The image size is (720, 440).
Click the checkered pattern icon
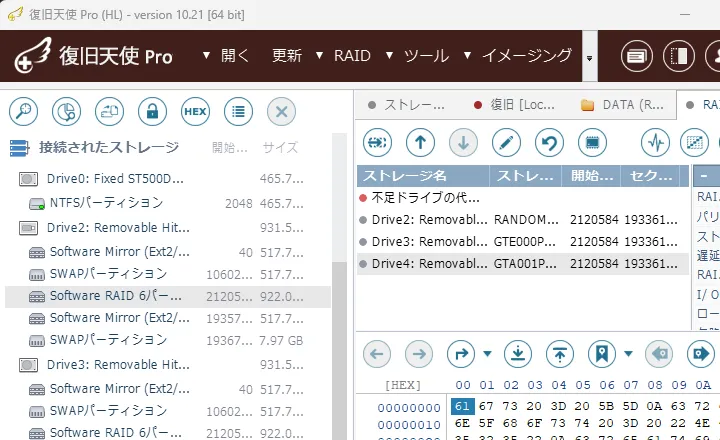click(694, 143)
